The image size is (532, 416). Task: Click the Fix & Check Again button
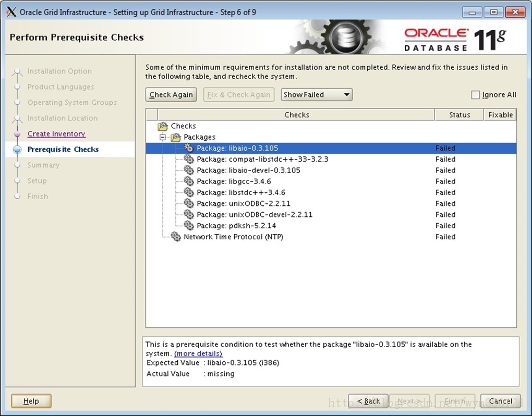tap(239, 94)
